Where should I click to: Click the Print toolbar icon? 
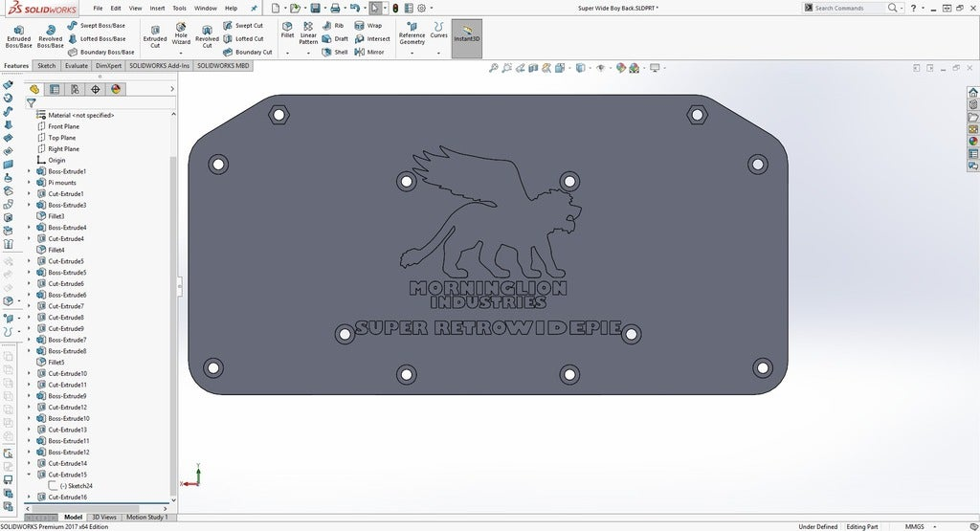335,8
